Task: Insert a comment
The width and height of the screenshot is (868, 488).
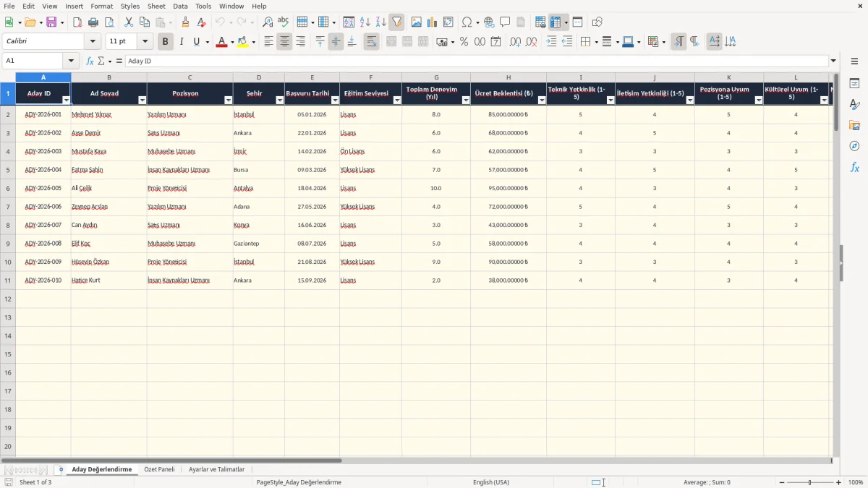Action: [505, 22]
